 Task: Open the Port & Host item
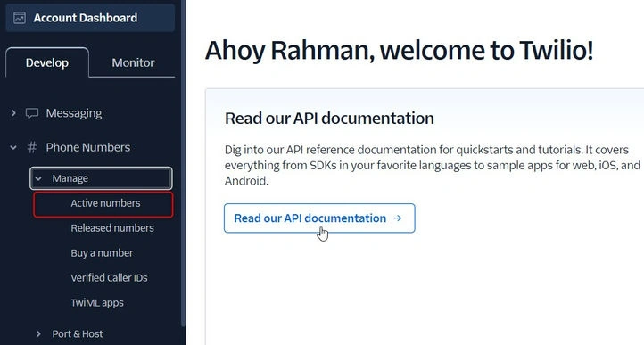pyautogui.click(x=78, y=333)
